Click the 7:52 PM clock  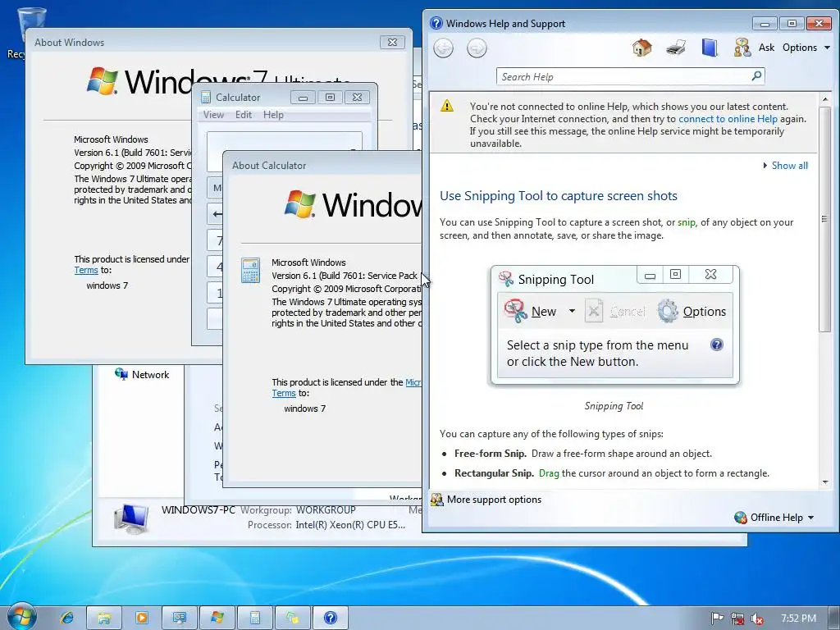[798, 619]
